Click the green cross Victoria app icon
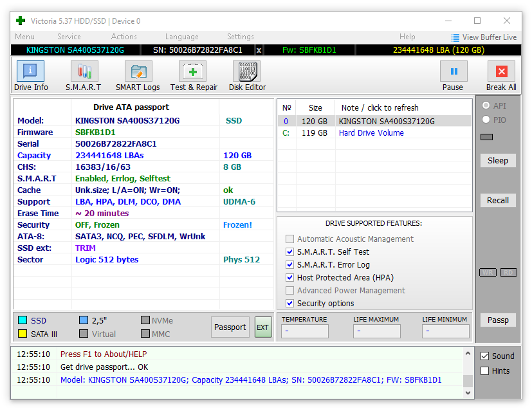532x411 pixels. click(x=21, y=21)
